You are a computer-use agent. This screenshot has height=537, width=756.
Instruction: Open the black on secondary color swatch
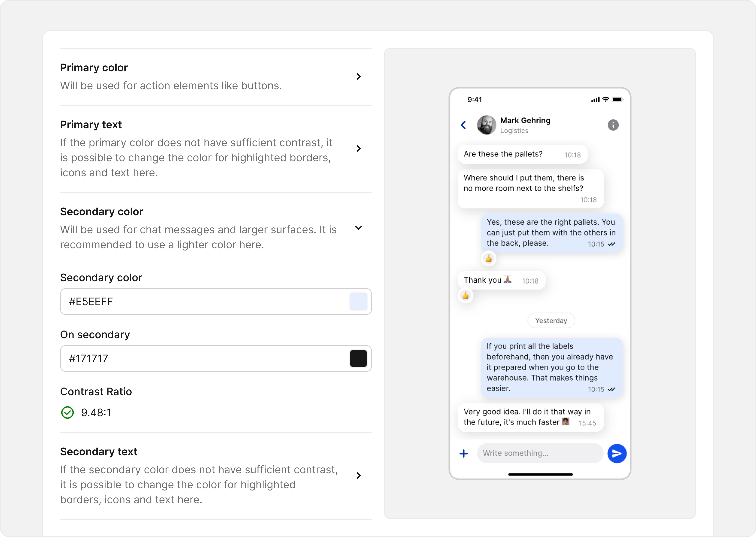[x=358, y=358]
